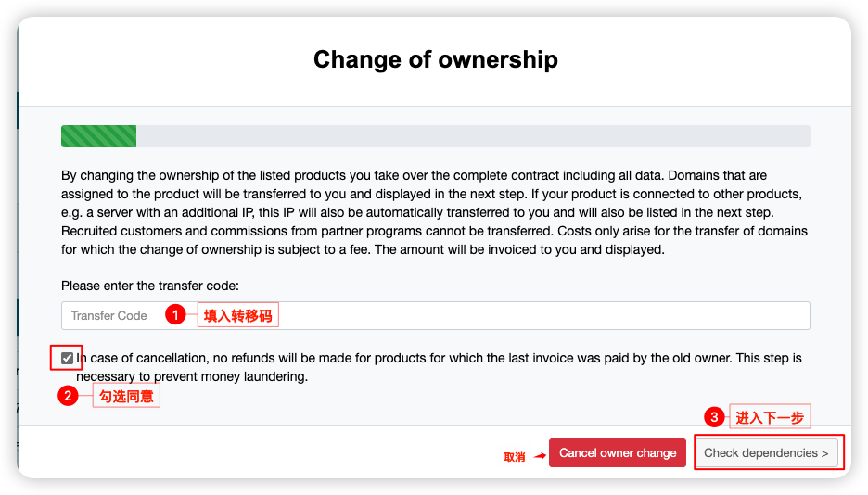The height and width of the screenshot is (495, 868).
Task: Click the Change of ownership heading
Action: click(435, 59)
